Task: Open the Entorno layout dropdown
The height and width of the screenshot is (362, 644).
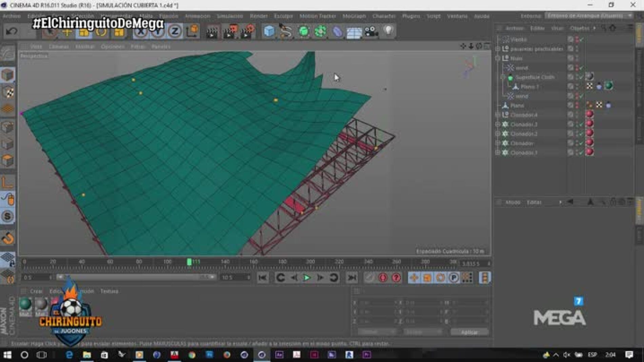Action: tap(589, 16)
